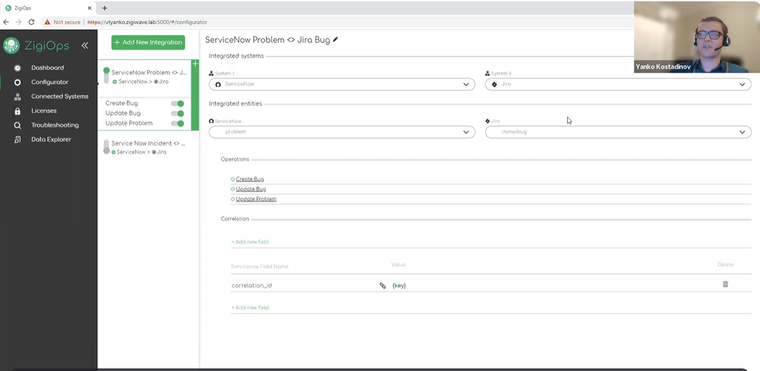760x371 pixels.
Task: Click Jira icon in System 2 field
Action: coord(494,84)
